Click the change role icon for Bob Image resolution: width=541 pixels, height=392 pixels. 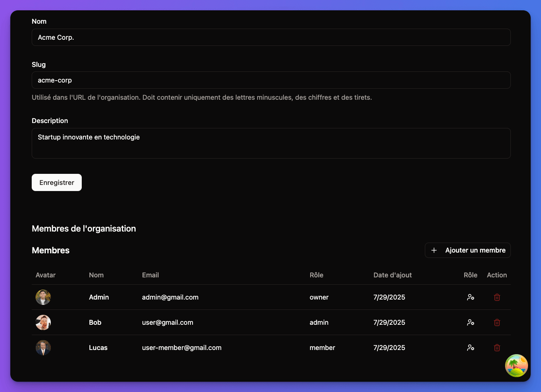click(x=470, y=322)
